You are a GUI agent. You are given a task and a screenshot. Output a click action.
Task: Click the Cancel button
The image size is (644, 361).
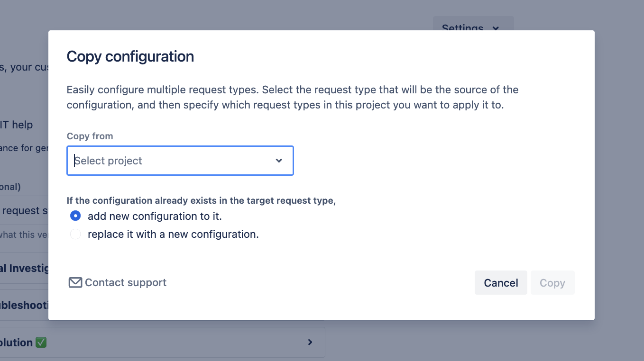501,282
